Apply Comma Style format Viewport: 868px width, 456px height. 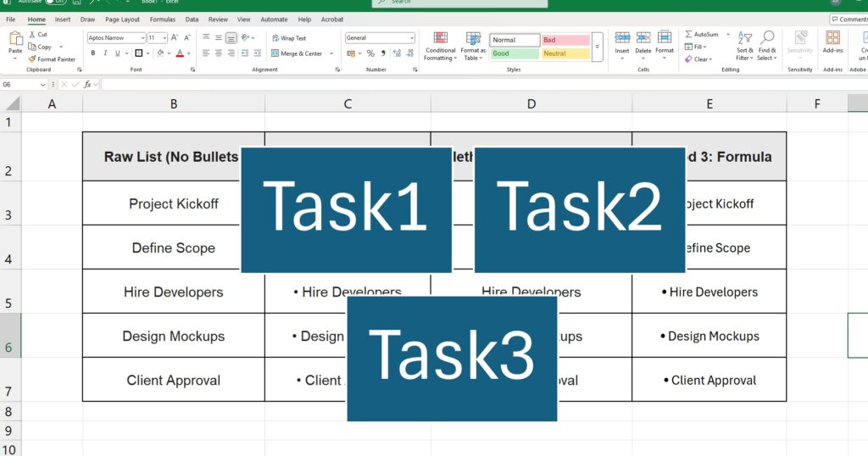tap(383, 53)
